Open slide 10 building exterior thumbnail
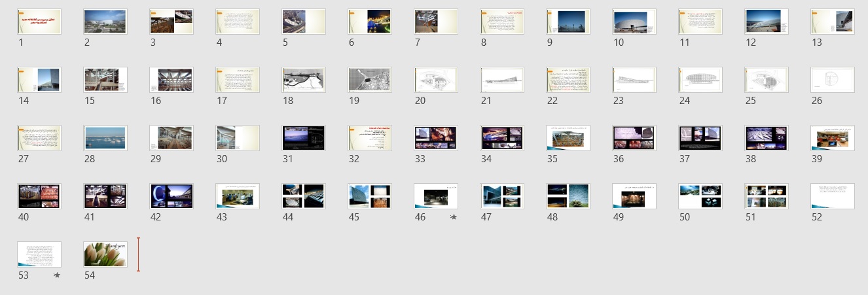Screen dimensions: 868x295 pos(634,22)
